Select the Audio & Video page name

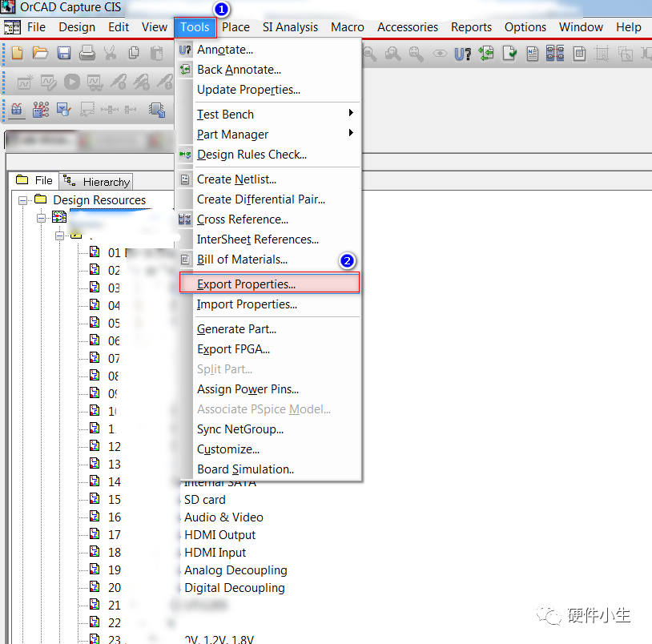223,517
